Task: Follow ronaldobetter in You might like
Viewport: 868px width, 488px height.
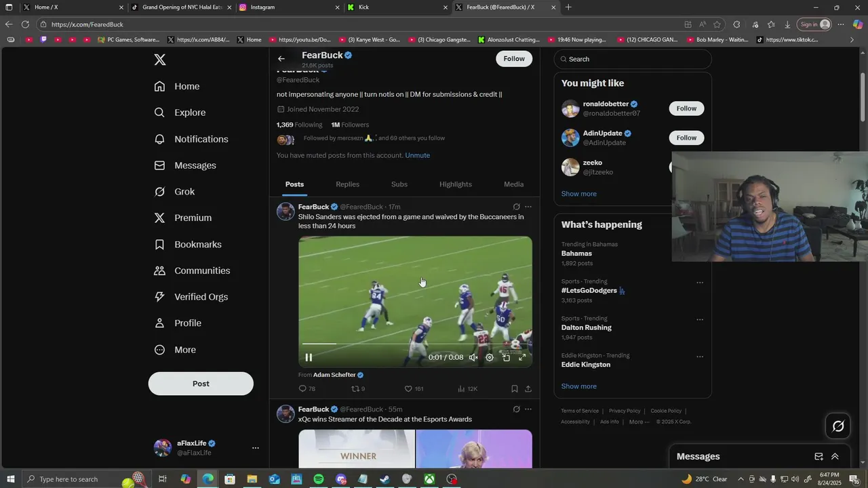Action: [x=686, y=108]
